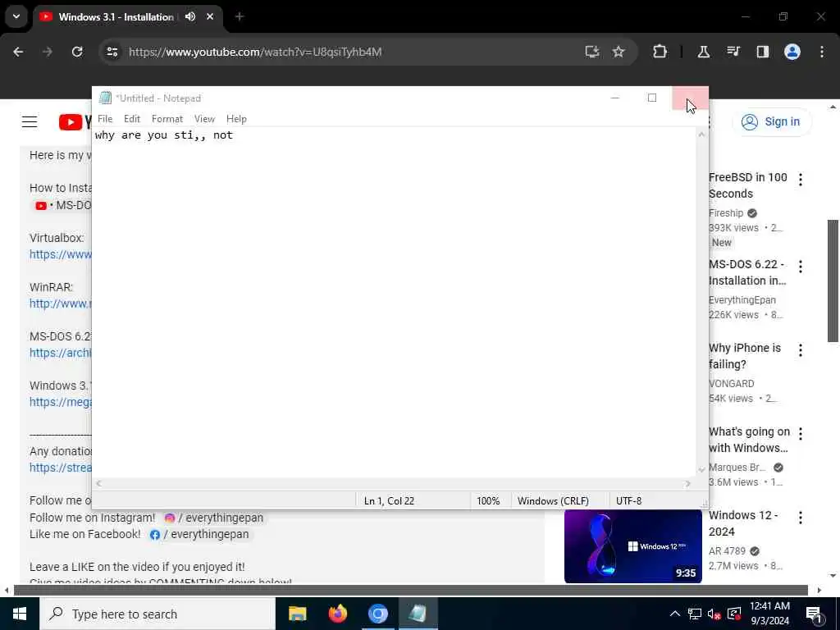Click the YouTube logo
The height and width of the screenshot is (630, 840).
(75, 122)
